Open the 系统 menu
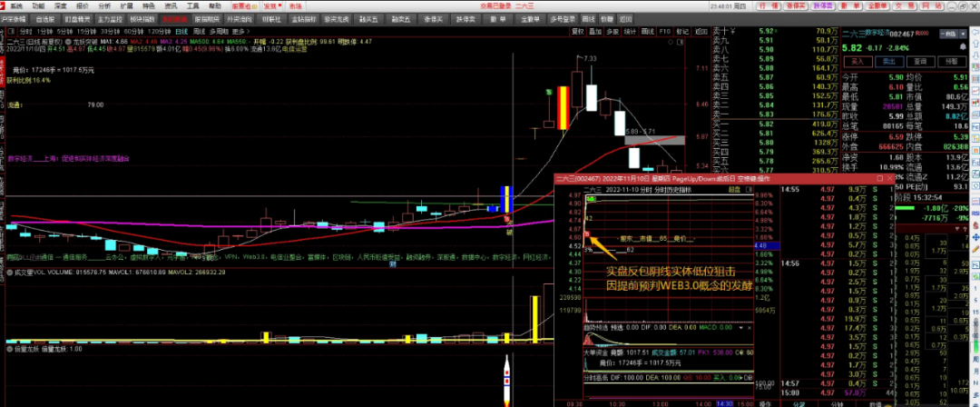 [x=16, y=5]
